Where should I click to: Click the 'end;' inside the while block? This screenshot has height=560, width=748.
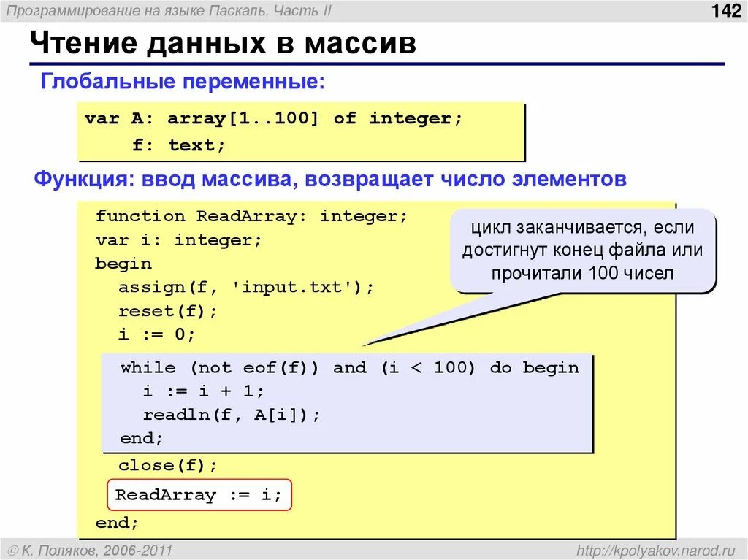pos(141,438)
